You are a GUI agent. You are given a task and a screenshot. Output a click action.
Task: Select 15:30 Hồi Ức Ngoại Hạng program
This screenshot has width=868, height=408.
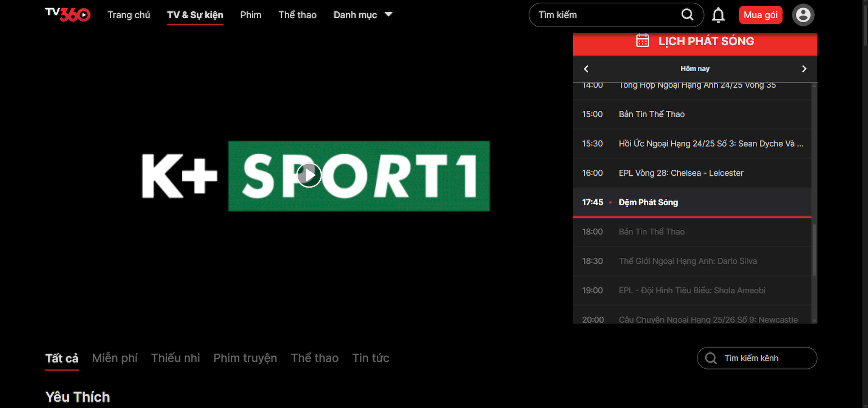(x=692, y=144)
